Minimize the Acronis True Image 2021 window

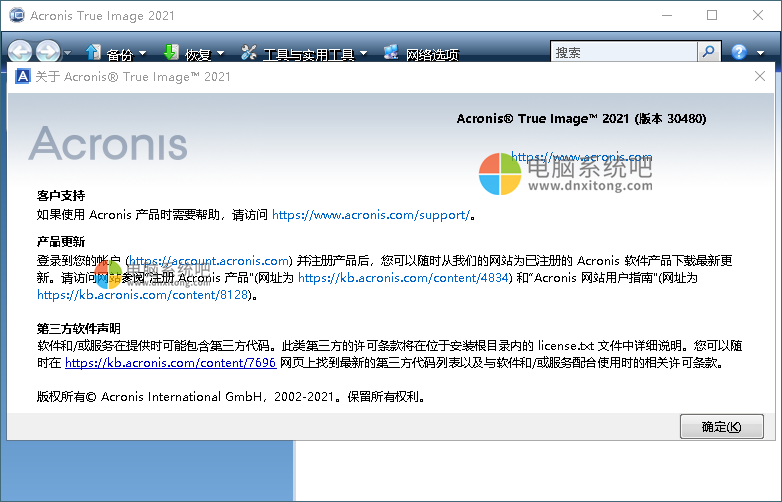[667, 15]
